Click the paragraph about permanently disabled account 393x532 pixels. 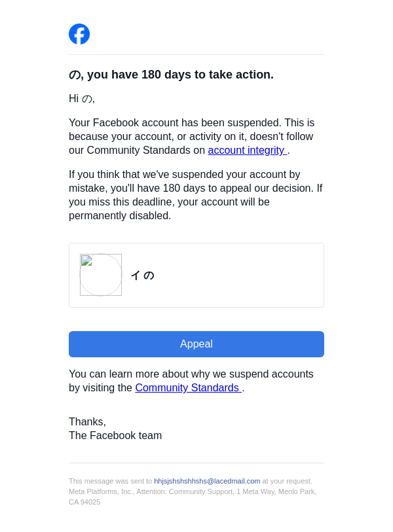pos(195,195)
